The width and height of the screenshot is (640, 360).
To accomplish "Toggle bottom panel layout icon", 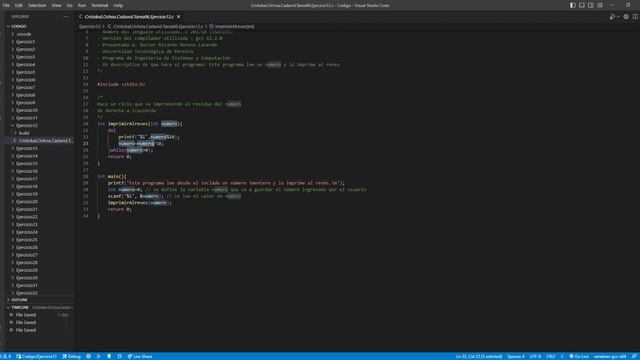I will 582,5.
